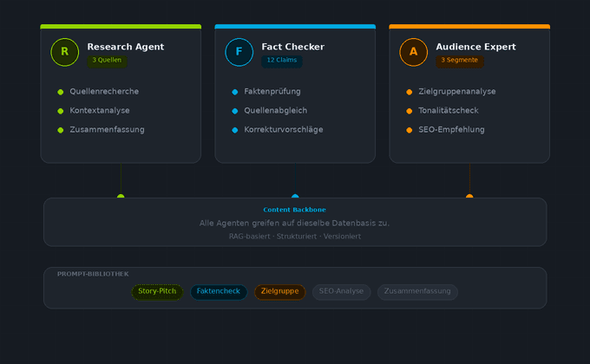Click the orange connector dot under Audience Expert
The height and width of the screenshot is (364, 590).
pyautogui.click(x=469, y=196)
